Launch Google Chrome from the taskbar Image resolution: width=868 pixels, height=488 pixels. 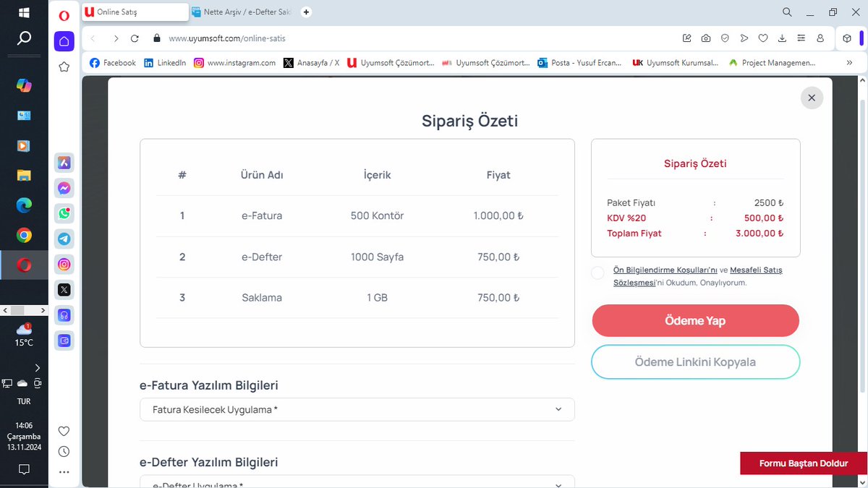tap(24, 235)
